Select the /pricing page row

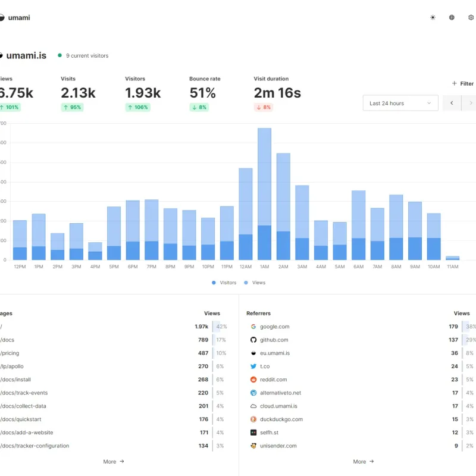click(114, 353)
